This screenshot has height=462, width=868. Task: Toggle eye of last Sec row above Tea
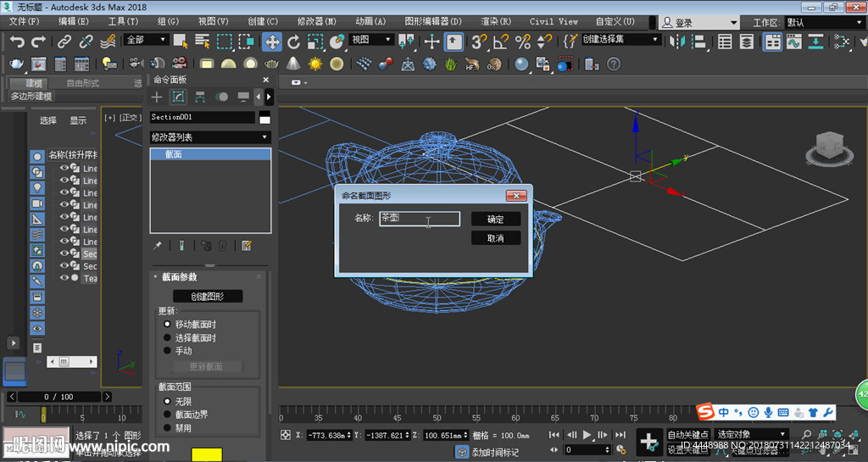(64, 265)
